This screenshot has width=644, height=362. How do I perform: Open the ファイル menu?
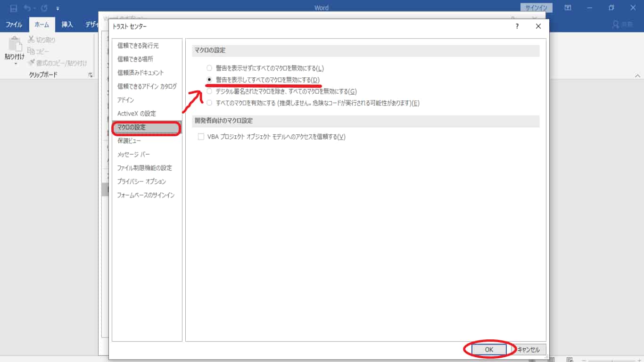point(14,24)
